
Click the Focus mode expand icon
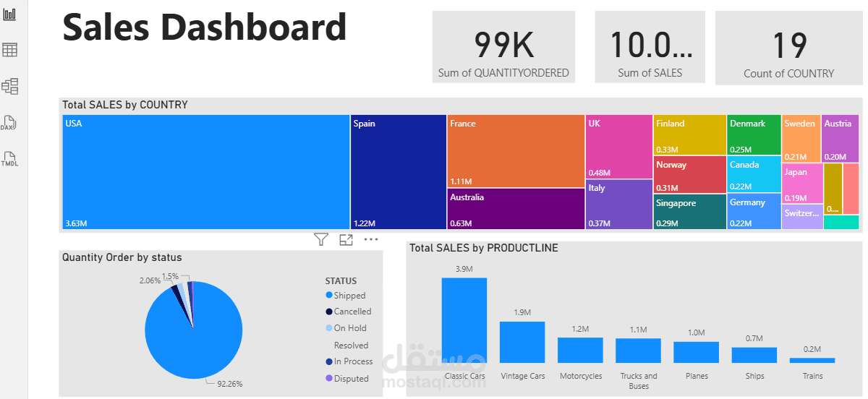(x=346, y=239)
